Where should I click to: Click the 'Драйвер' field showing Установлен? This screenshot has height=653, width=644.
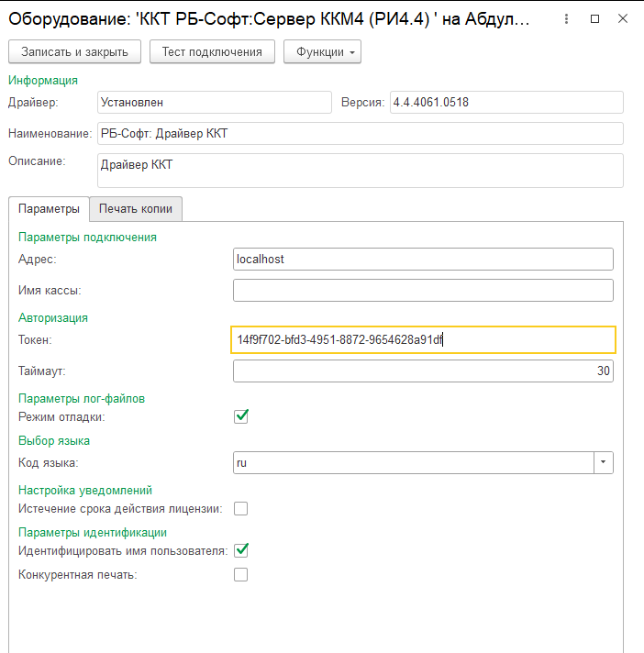tap(215, 103)
